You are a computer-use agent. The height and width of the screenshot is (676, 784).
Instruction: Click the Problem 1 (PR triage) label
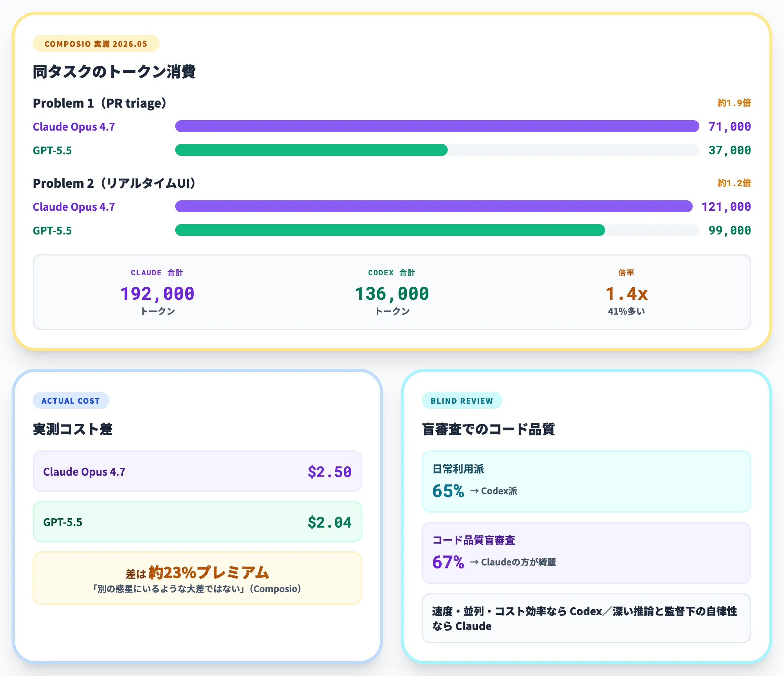[99, 103]
